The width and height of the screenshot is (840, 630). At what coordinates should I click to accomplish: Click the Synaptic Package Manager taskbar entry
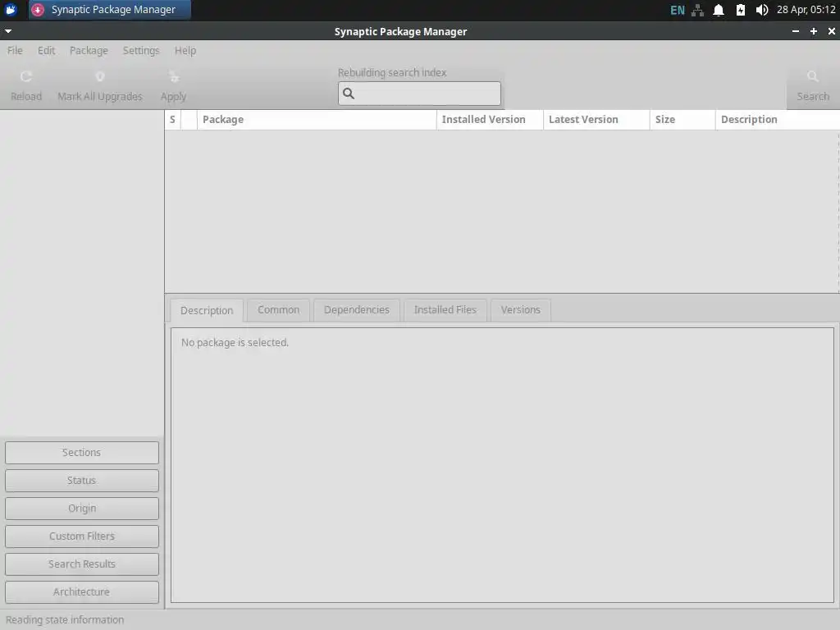(x=110, y=10)
